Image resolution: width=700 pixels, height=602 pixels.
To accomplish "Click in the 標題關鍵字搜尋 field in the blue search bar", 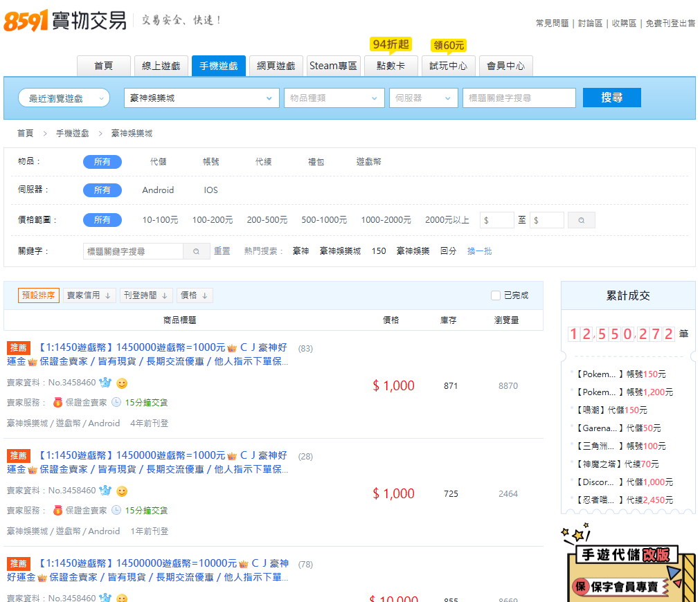I will (x=519, y=98).
